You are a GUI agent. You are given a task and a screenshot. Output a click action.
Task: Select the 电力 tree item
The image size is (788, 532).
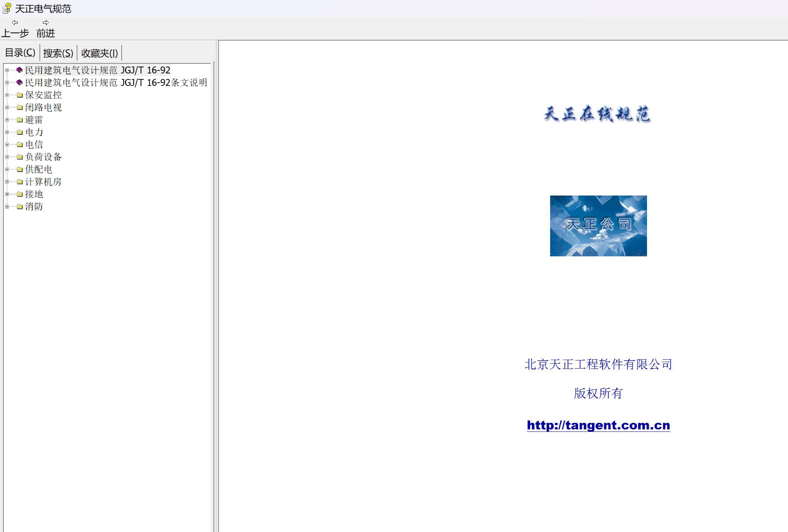tap(34, 132)
